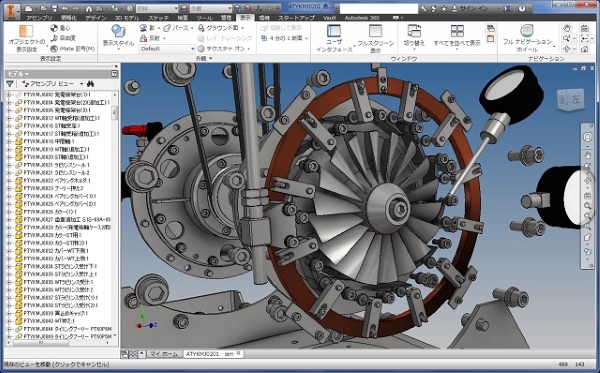Click the pan hand icon on viewport navigation bar
The image size is (600, 373).
pos(588,156)
